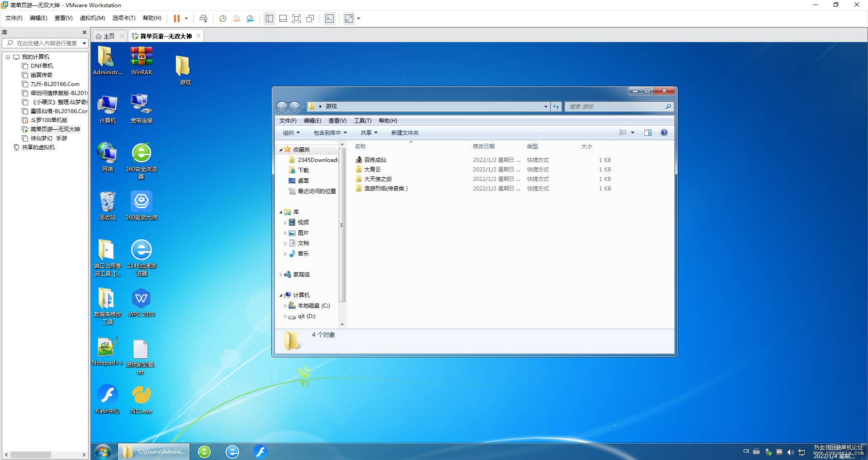Select the 游戏 folder icon on the desktop

pyautogui.click(x=185, y=71)
